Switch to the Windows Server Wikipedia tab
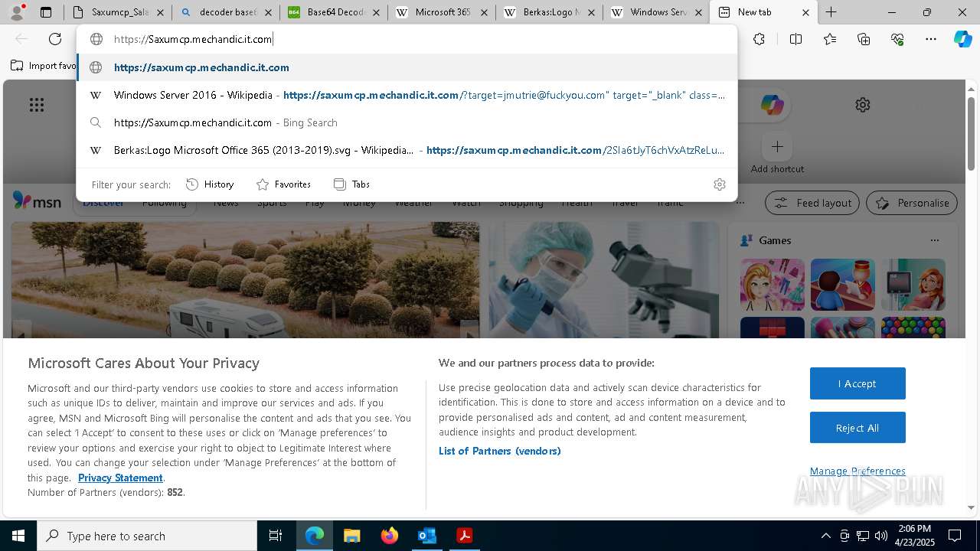Viewport: 980px width, 551px height. (x=657, y=12)
